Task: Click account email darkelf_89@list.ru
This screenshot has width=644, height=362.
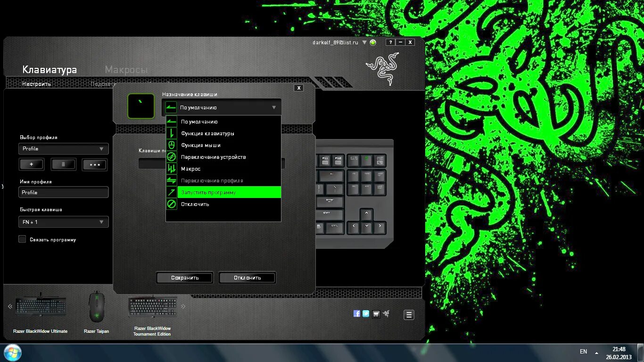Action: point(335,42)
